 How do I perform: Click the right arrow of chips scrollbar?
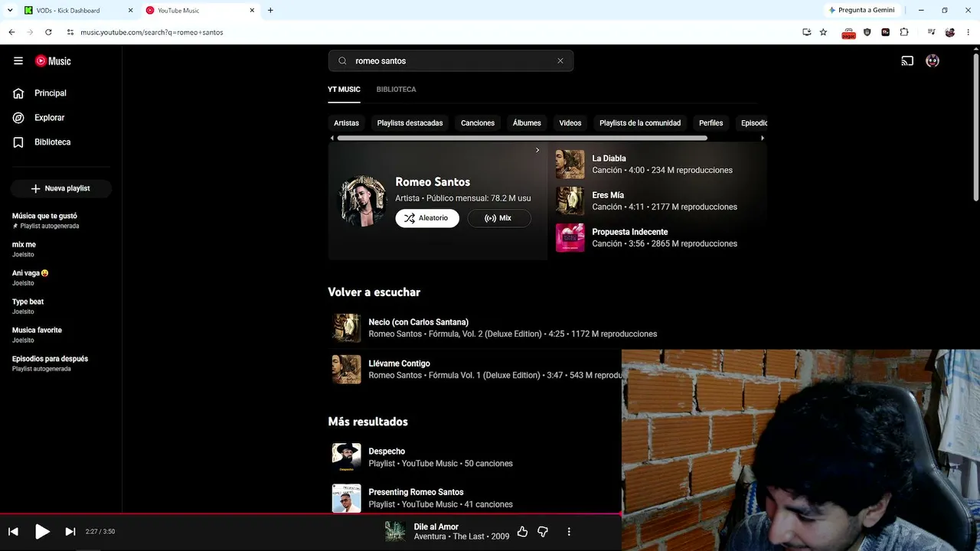(763, 139)
